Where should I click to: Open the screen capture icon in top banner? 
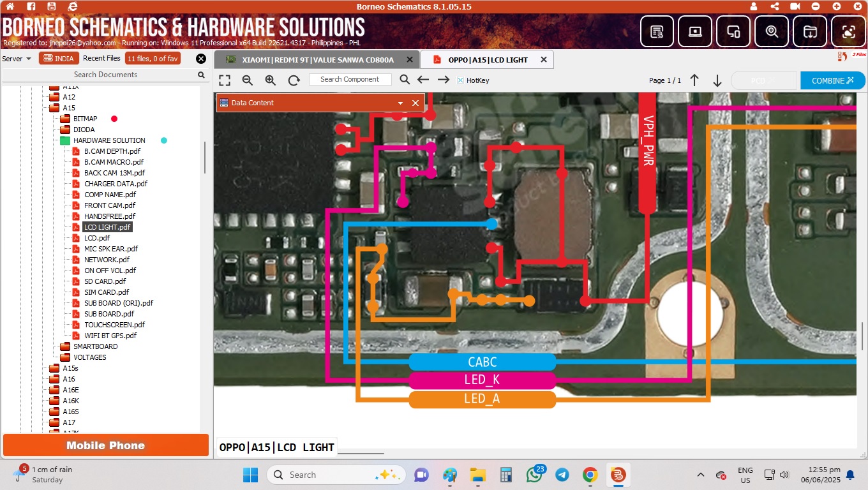(x=848, y=31)
